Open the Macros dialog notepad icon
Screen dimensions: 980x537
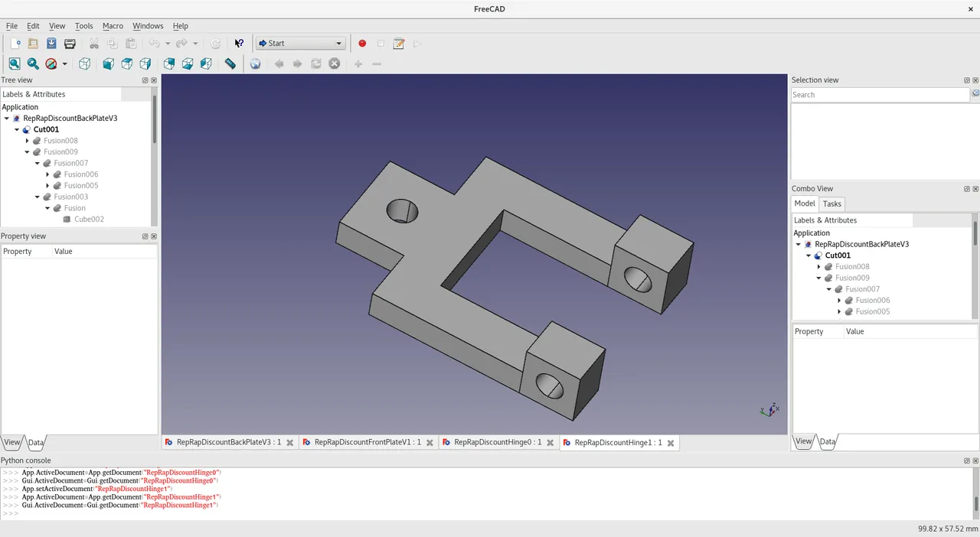(x=399, y=44)
